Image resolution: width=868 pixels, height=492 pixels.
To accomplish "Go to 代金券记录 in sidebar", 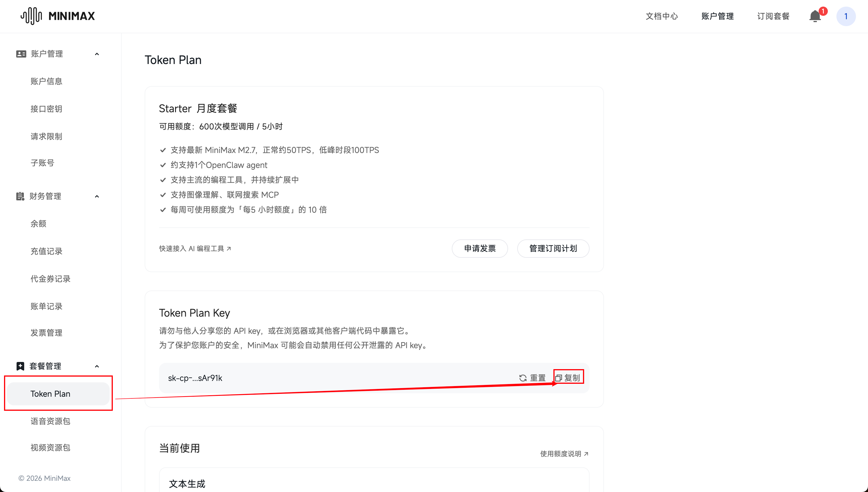I will point(50,279).
